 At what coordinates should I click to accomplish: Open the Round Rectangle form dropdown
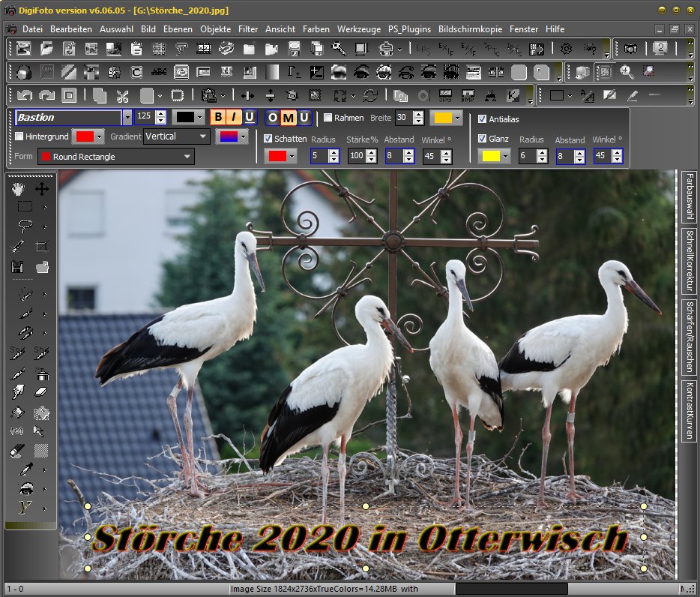pos(187,157)
